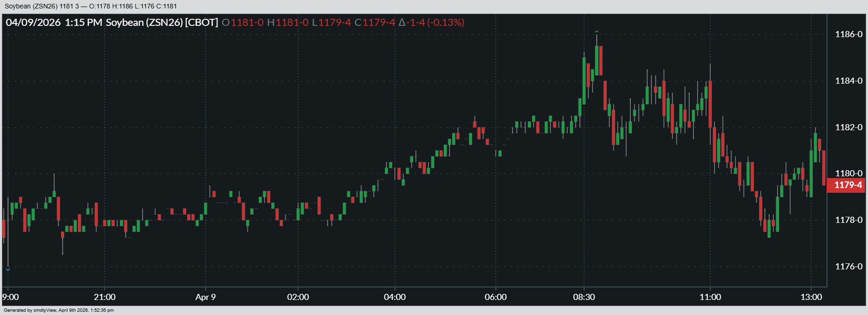Click the Open value O1181-0
868x315 pixels.
242,23
